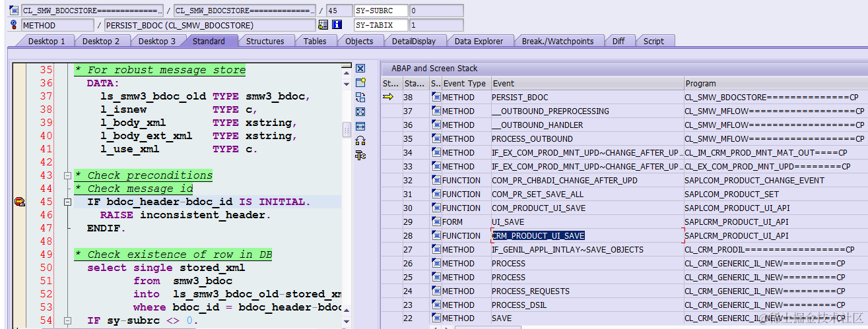The width and height of the screenshot is (868, 329).
Task: Open the Structures tab
Action: click(x=265, y=41)
